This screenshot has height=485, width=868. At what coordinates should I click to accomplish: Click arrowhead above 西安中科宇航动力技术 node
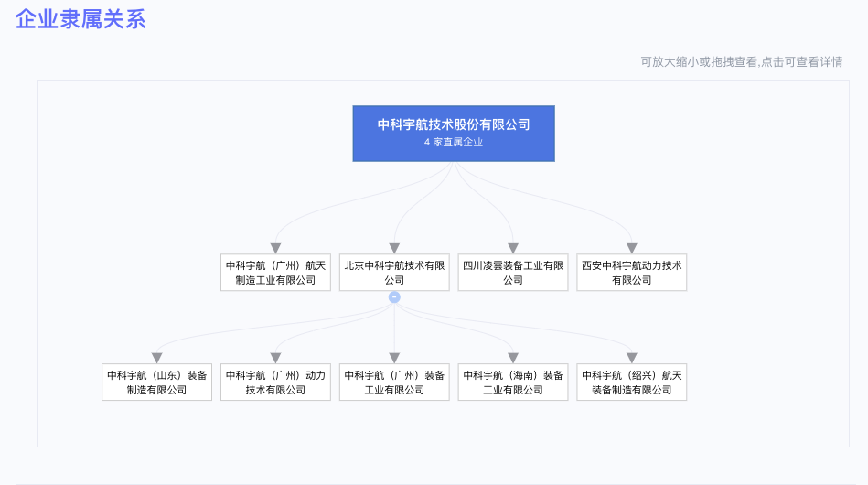pyautogui.click(x=632, y=248)
